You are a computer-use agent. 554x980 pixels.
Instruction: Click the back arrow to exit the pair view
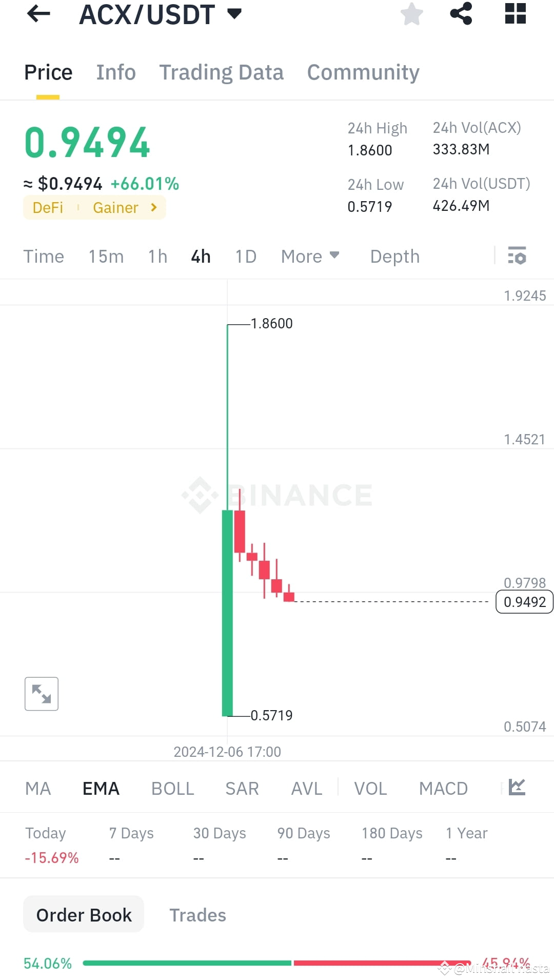pyautogui.click(x=38, y=14)
